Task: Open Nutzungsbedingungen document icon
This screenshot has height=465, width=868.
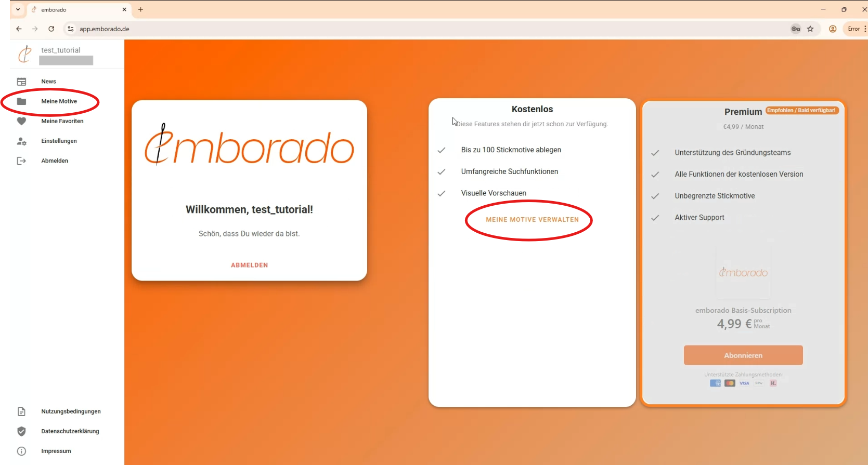Action: click(x=21, y=411)
